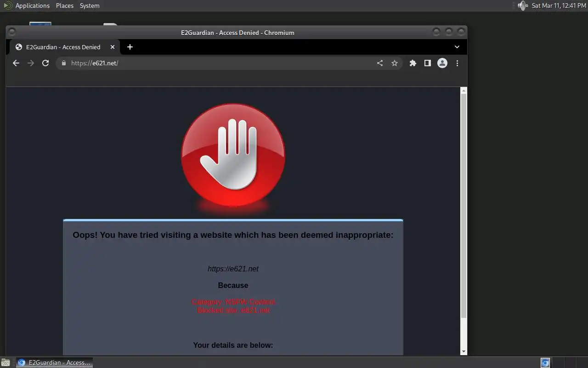Click the 'Blocked site: e621.net' text
The height and width of the screenshot is (368, 588).
click(x=233, y=310)
